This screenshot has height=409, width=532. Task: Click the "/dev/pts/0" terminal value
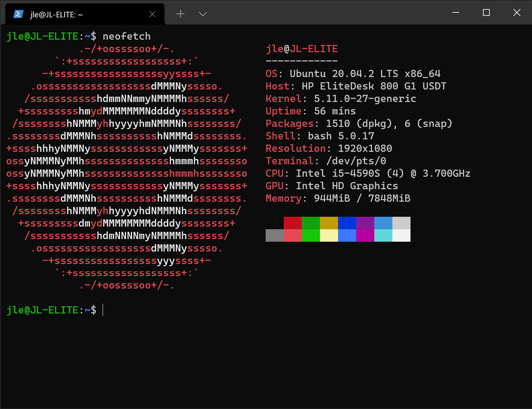[356, 161]
